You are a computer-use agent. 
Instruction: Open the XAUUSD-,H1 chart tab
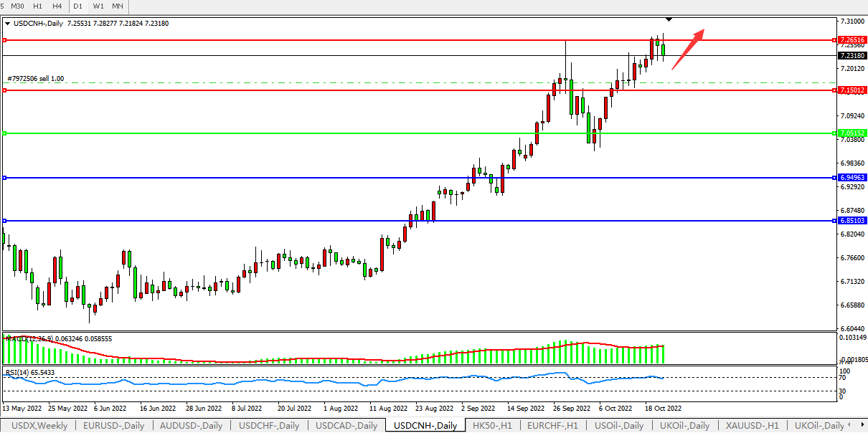tap(752, 426)
